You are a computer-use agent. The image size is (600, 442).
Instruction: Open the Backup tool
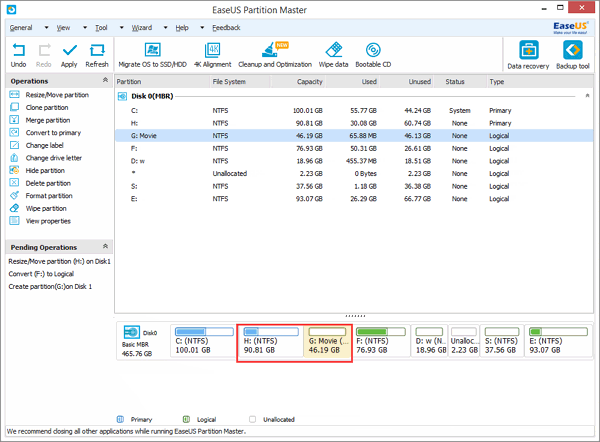pos(573,55)
